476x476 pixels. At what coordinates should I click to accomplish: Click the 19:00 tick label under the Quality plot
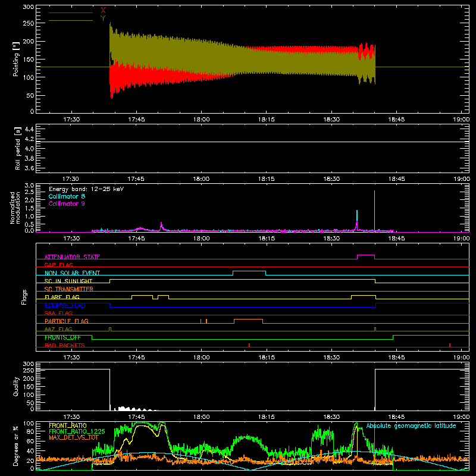click(461, 417)
